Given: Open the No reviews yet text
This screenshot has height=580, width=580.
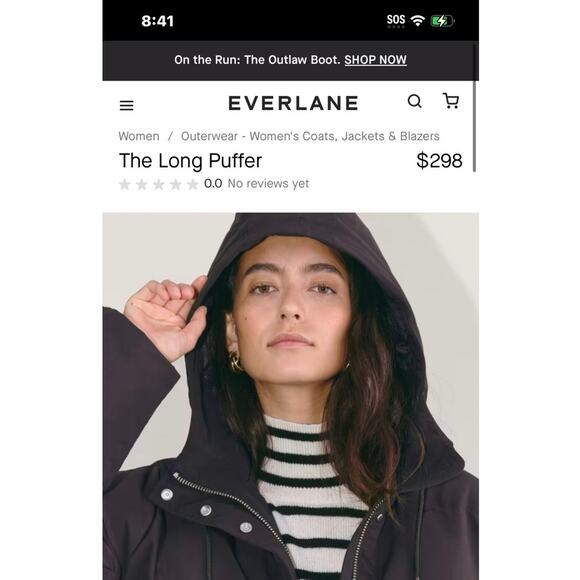Looking at the screenshot, I should 268,183.
